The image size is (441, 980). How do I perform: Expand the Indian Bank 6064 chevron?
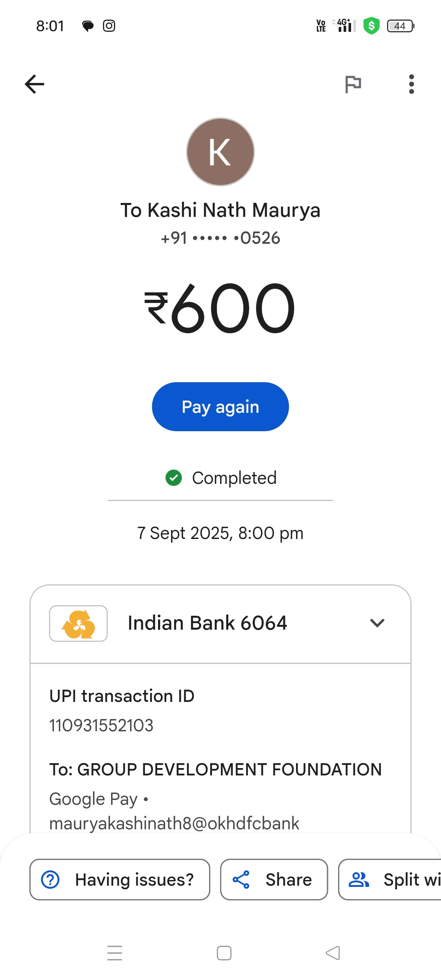pos(377,623)
